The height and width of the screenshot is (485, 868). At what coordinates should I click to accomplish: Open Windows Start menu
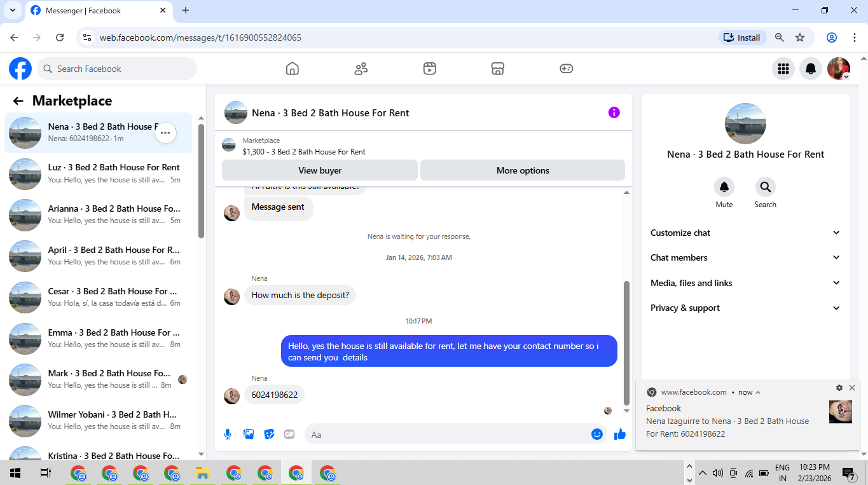[15, 473]
